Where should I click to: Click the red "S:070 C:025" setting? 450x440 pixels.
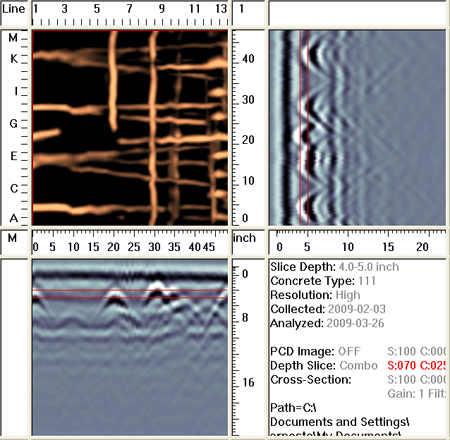click(417, 365)
